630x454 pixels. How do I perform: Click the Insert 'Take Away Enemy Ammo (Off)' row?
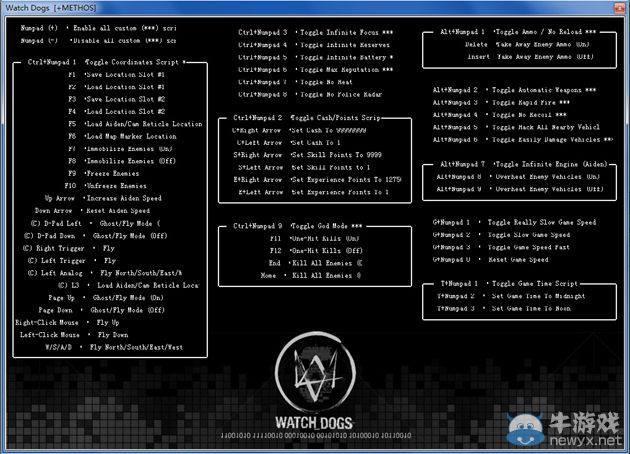point(530,57)
